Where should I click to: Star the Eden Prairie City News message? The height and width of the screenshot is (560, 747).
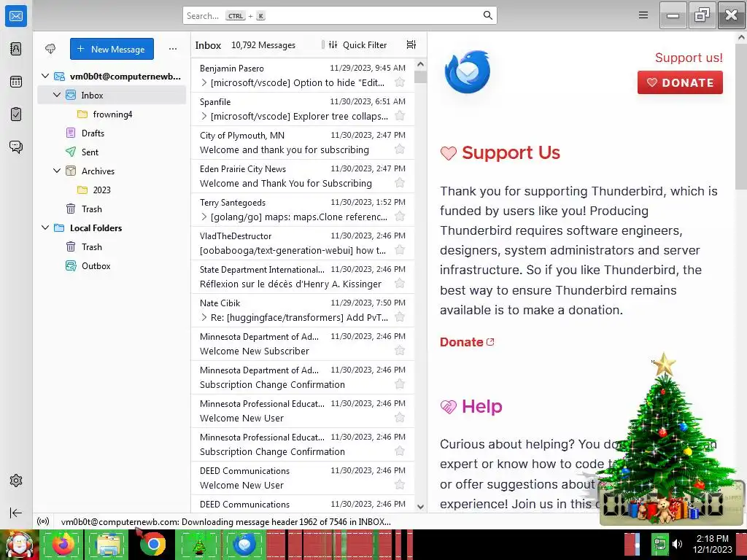[x=400, y=183]
